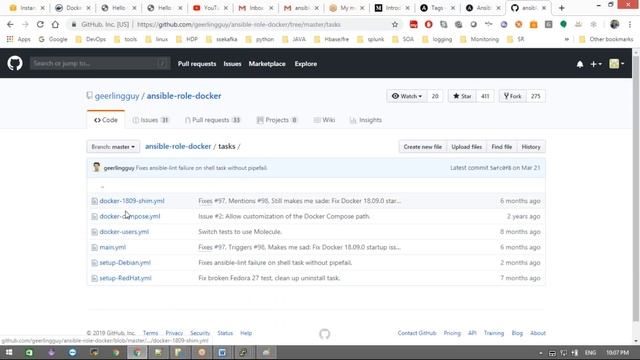Go up to the parent directory (..)
Screen dimensions: 640x360
[102, 186]
